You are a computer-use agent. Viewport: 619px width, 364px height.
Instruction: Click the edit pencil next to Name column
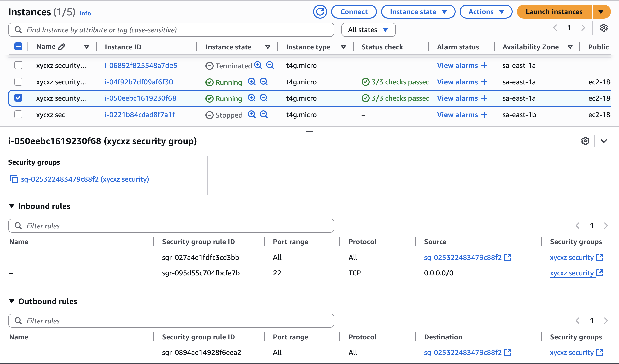(x=62, y=47)
